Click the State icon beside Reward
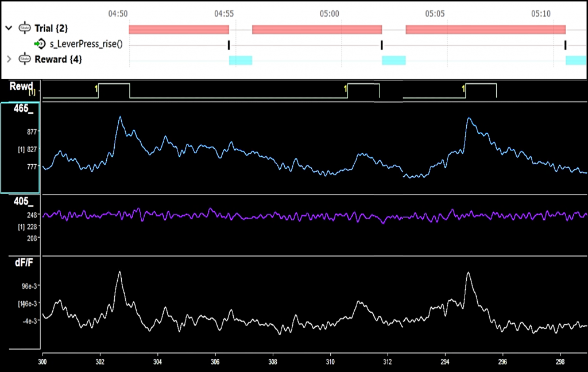 click(25, 59)
